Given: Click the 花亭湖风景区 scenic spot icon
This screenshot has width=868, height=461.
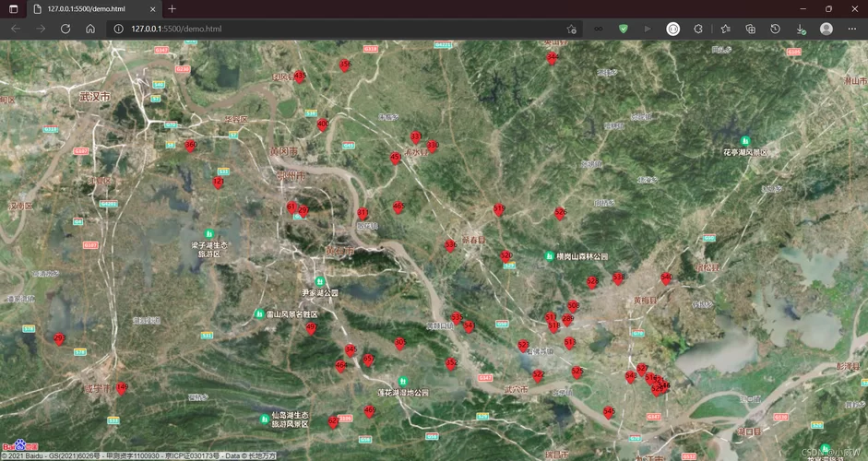Looking at the screenshot, I should pyautogui.click(x=745, y=141).
